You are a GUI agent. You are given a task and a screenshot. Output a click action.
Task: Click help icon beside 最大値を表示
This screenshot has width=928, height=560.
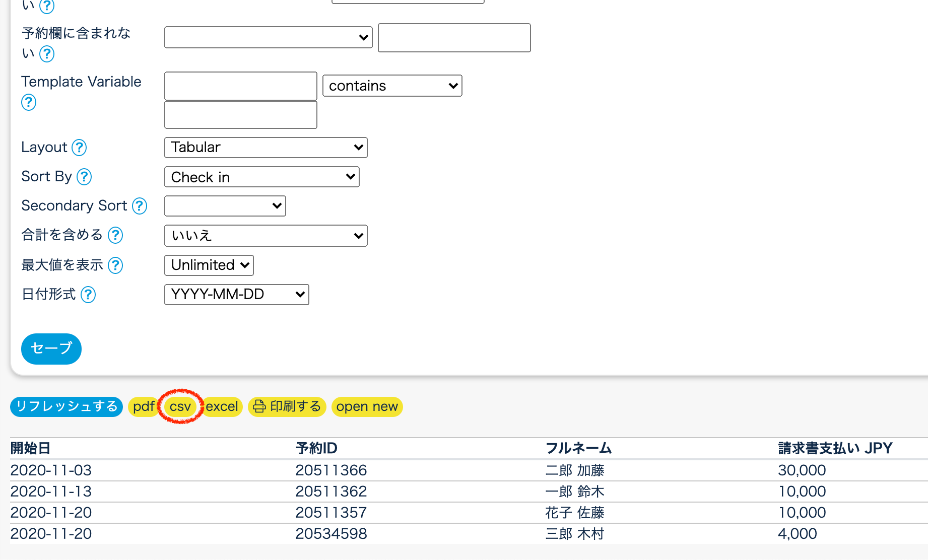tap(115, 265)
